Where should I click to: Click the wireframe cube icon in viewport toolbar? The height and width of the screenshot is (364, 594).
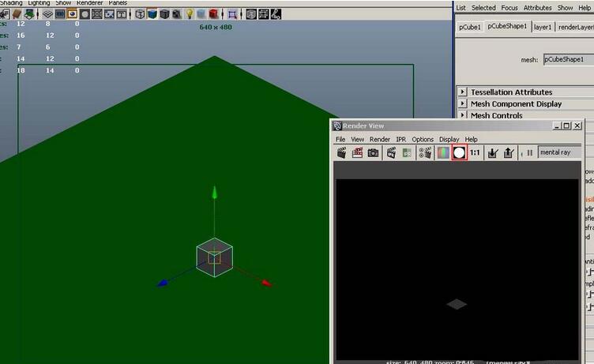pyautogui.click(x=140, y=14)
